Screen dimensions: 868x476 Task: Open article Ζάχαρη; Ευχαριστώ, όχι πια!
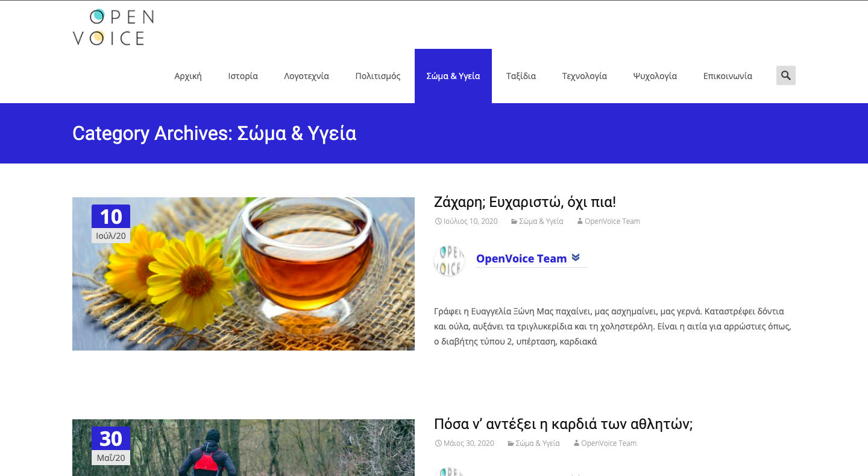(524, 202)
